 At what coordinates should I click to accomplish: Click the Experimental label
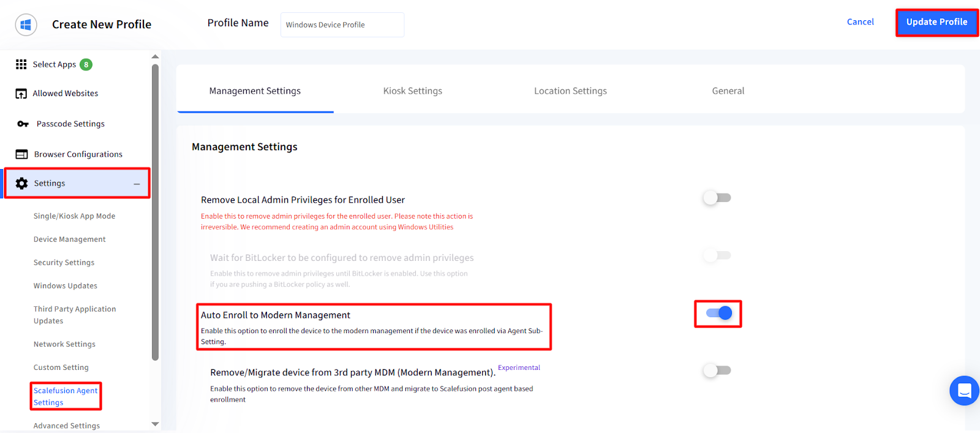(519, 367)
